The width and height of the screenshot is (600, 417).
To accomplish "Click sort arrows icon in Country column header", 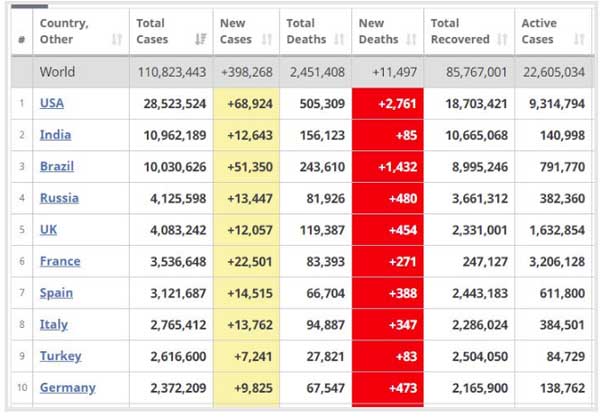I will point(117,40).
